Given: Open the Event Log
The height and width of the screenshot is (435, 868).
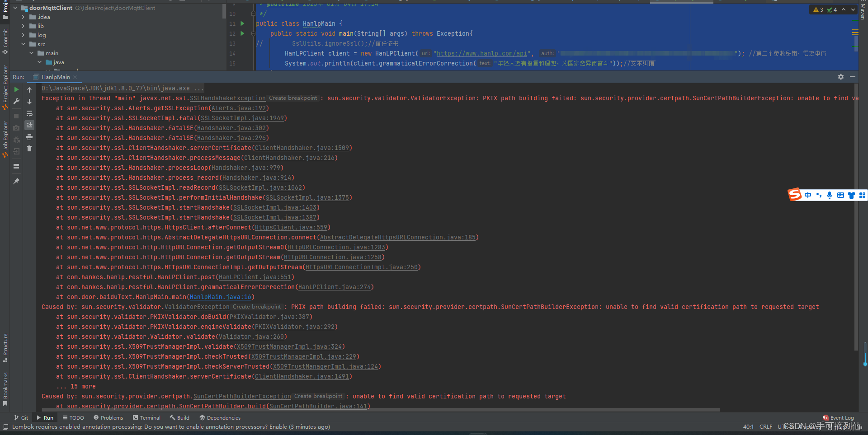Looking at the screenshot, I should (838, 418).
